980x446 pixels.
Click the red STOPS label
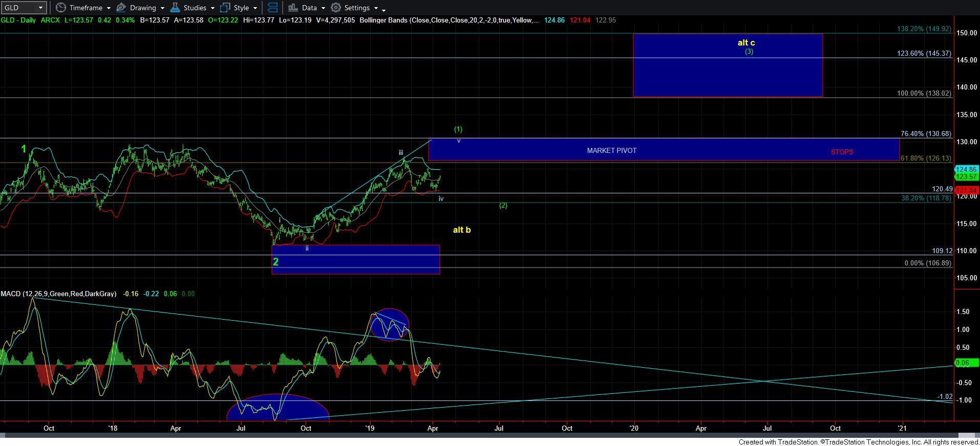[x=842, y=152]
